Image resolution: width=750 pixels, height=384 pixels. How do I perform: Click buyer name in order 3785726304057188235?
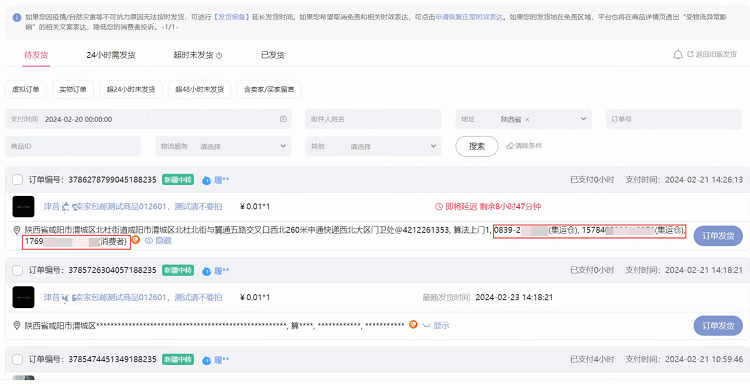point(221,271)
